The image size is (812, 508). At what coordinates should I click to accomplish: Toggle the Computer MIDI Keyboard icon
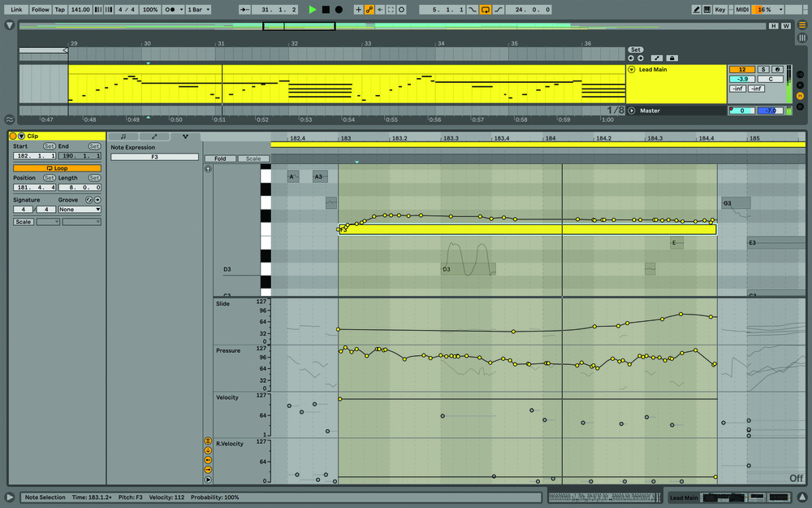pyautogui.click(x=707, y=9)
